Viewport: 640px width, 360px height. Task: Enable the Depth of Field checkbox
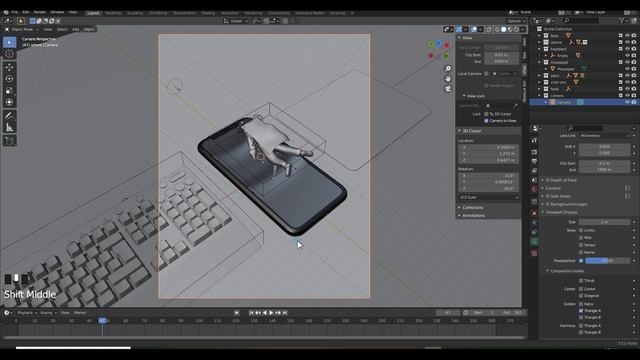(x=548, y=180)
